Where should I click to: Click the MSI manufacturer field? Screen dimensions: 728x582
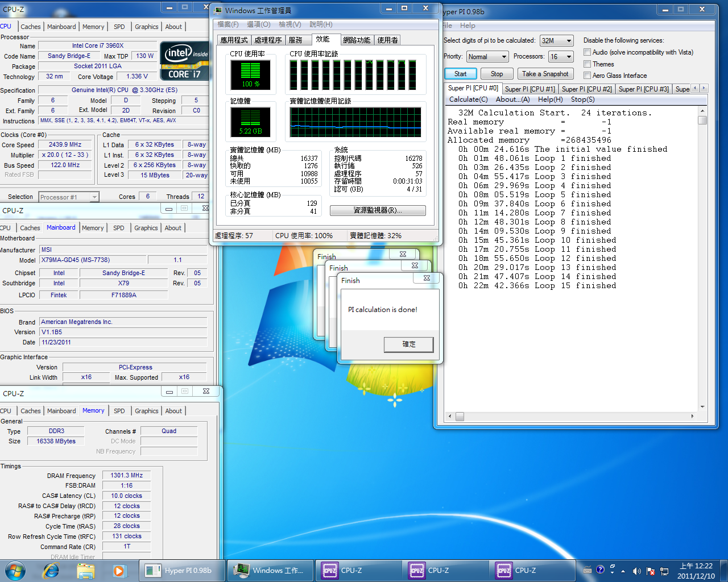(x=124, y=250)
